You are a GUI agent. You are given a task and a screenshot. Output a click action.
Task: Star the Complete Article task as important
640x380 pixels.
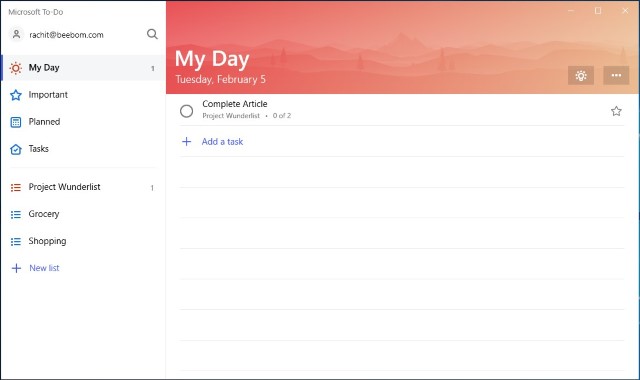point(616,111)
